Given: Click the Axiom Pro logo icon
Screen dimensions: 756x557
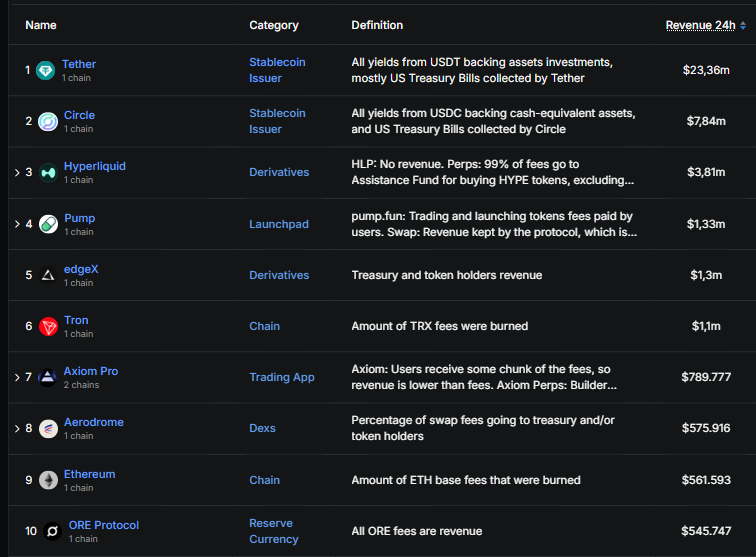Looking at the screenshot, I should pyautogui.click(x=48, y=378).
